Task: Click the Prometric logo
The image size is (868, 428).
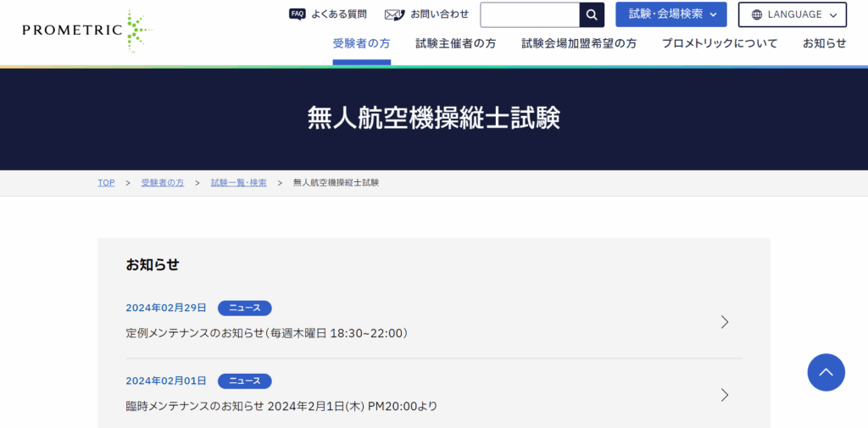Action: point(86,31)
